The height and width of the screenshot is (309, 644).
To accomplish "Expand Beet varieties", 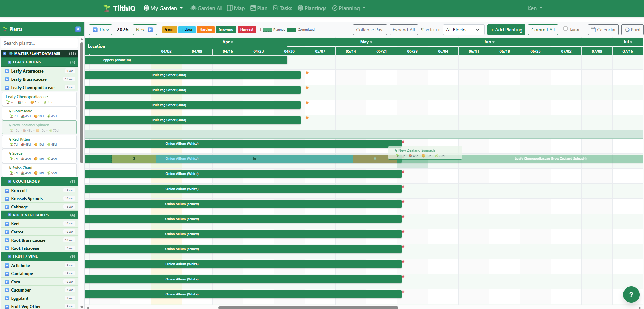I will coord(7,224).
